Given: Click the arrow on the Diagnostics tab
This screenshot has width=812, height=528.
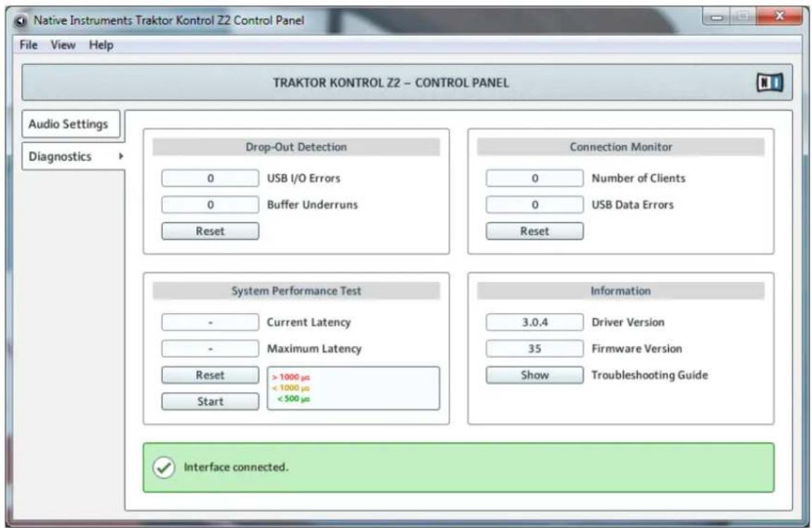Looking at the screenshot, I should [x=121, y=156].
